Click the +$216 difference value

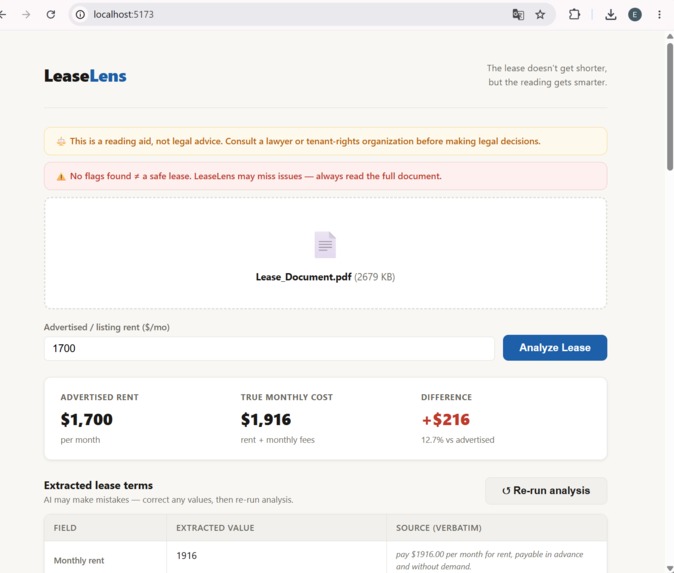point(445,420)
